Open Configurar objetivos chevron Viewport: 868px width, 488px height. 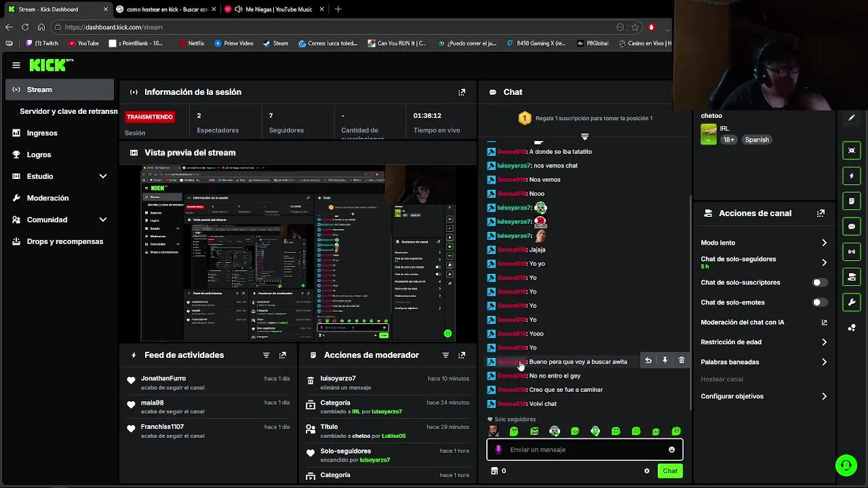click(x=824, y=396)
